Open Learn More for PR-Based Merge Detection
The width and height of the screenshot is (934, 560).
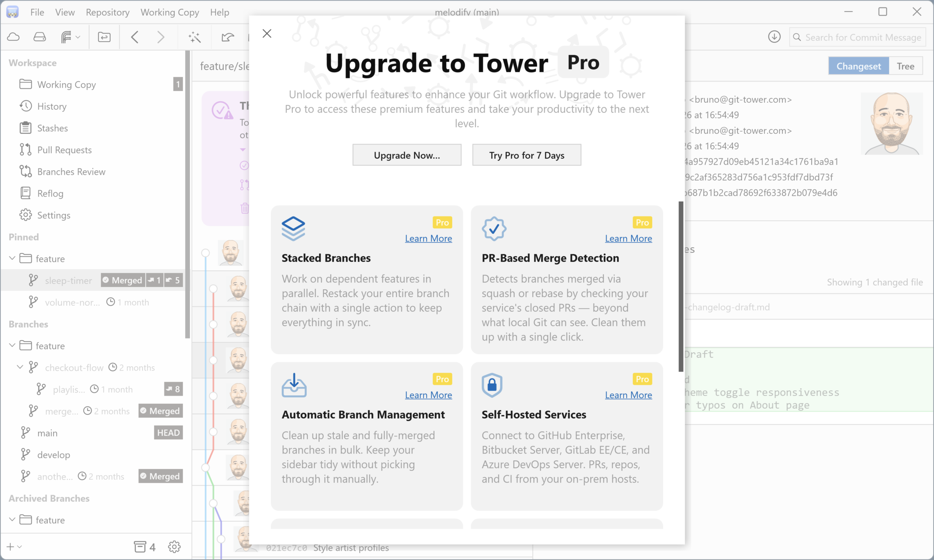(628, 238)
